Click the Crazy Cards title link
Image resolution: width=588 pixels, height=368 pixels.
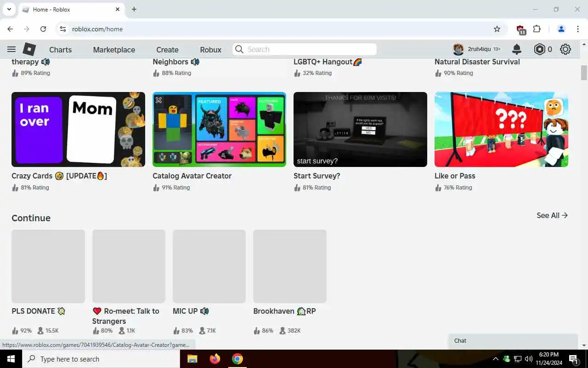click(59, 176)
